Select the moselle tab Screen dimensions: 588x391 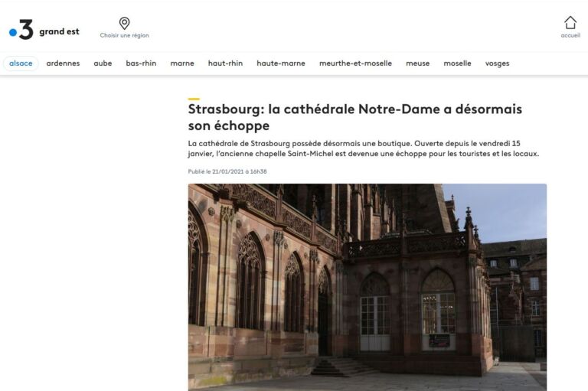pyautogui.click(x=458, y=64)
